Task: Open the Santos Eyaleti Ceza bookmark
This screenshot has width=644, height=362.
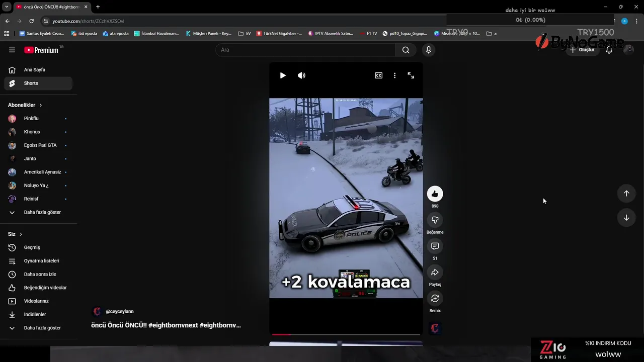Action: pyautogui.click(x=42, y=34)
